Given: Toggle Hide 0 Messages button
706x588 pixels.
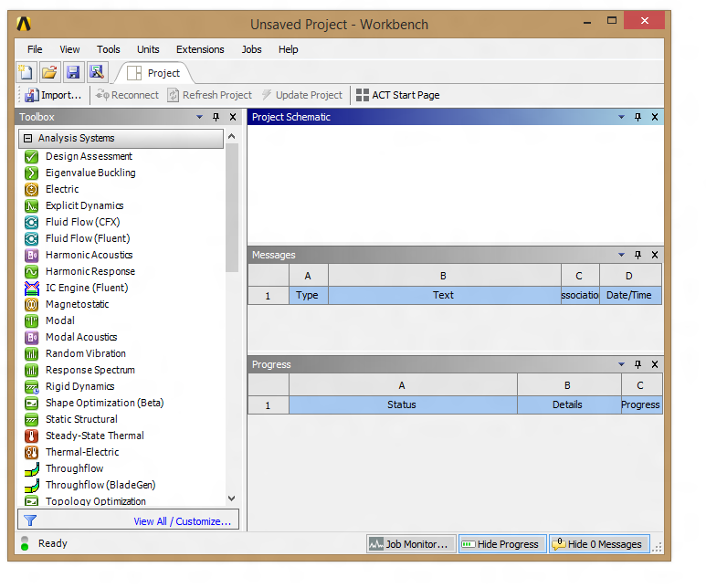Looking at the screenshot, I should (x=597, y=544).
